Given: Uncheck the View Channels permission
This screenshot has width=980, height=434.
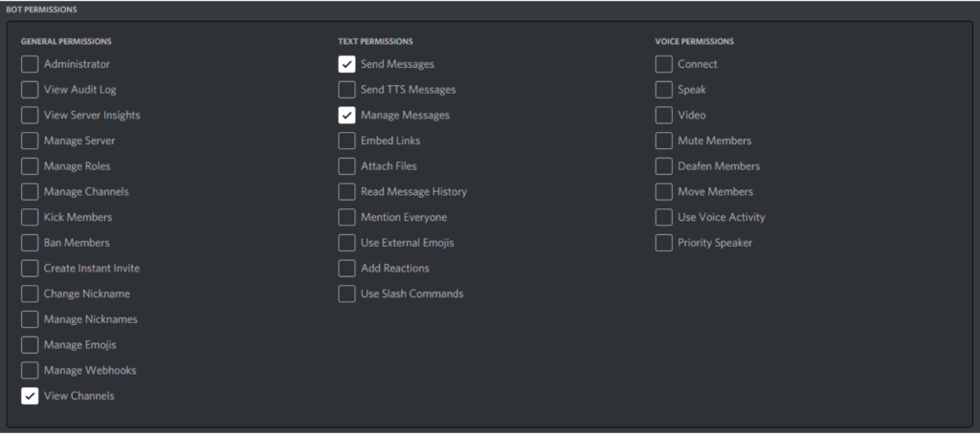Looking at the screenshot, I should pyautogui.click(x=30, y=396).
